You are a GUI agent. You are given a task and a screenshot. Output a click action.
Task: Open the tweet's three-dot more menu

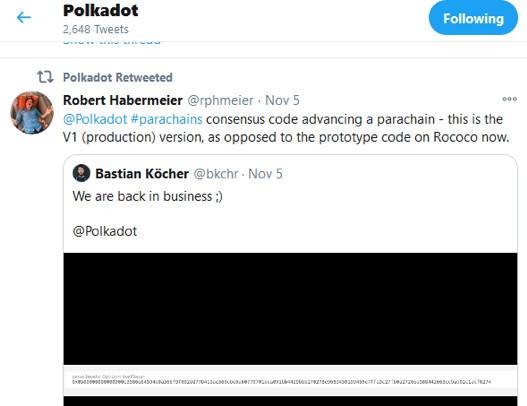[510, 99]
